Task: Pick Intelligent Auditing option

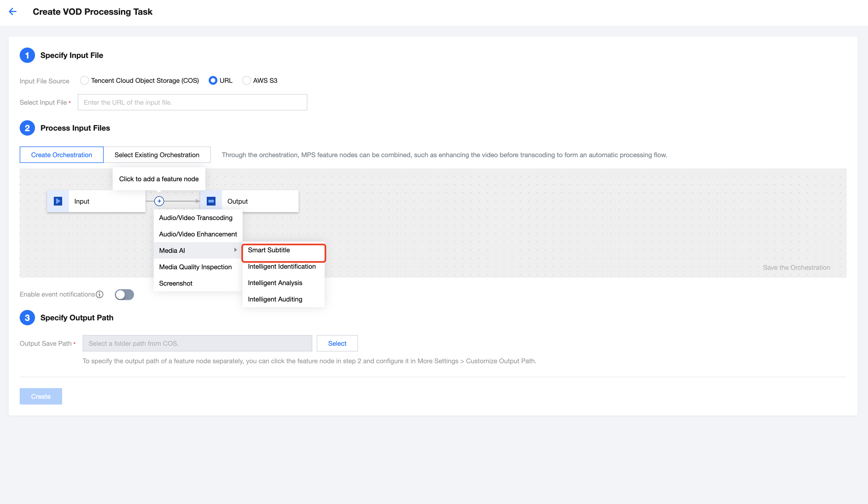Action: tap(275, 299)
